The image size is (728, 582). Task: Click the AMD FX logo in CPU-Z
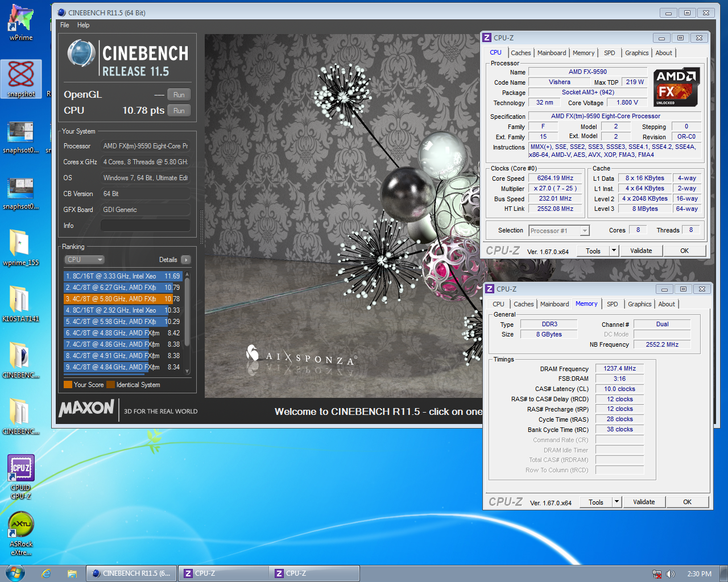click(x=676, y=88)
